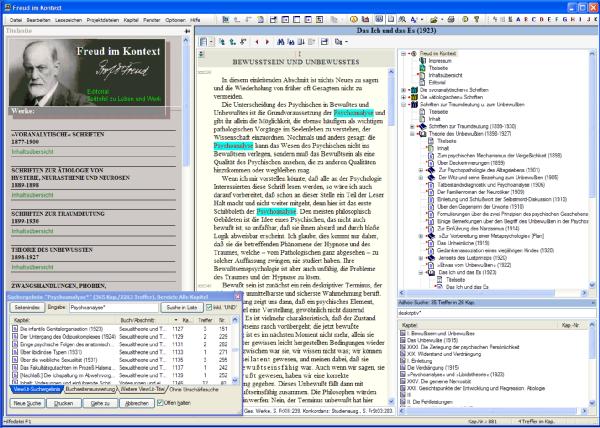This screenshot has width=600, height=428.
Task: Click letter G index shortcut in toolbar
Action: point(564,19)
